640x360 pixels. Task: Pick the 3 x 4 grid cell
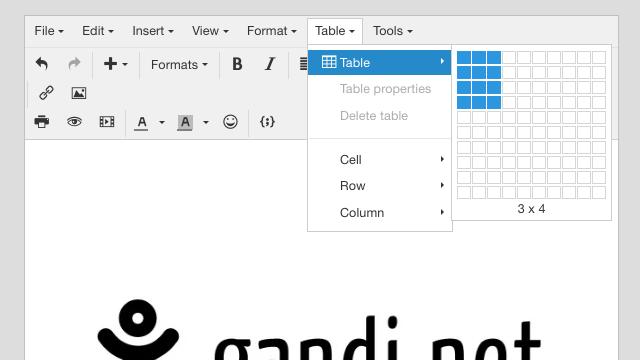point(494,102)
